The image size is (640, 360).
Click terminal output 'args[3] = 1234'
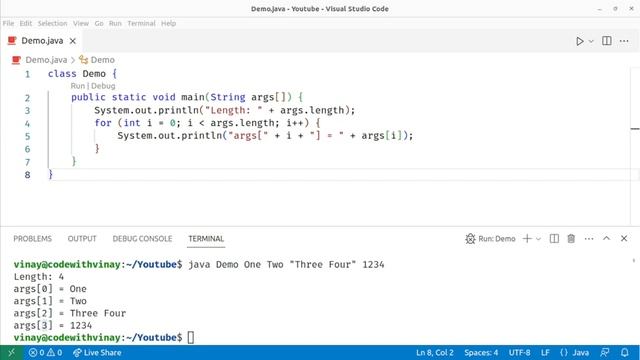tap(53, 326)
